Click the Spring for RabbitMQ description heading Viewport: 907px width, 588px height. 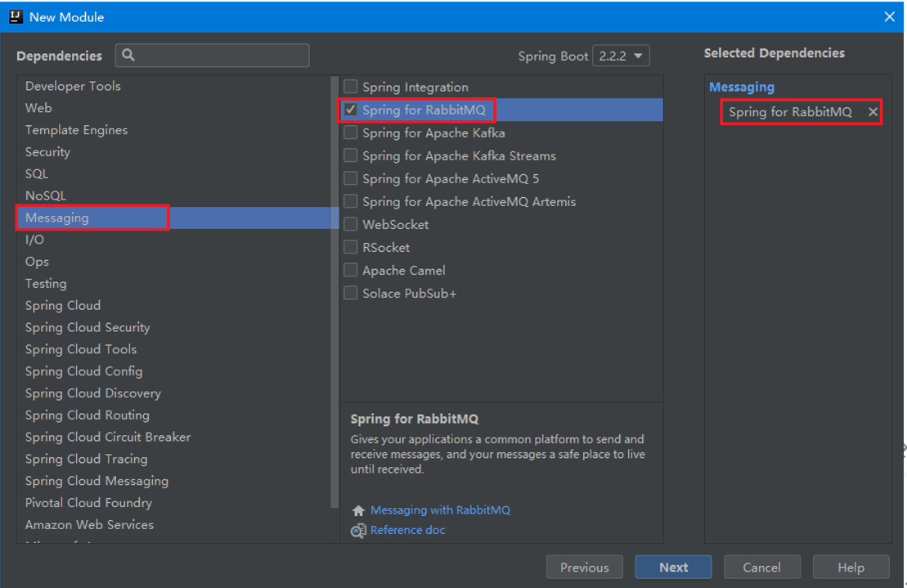coord(414,420)
